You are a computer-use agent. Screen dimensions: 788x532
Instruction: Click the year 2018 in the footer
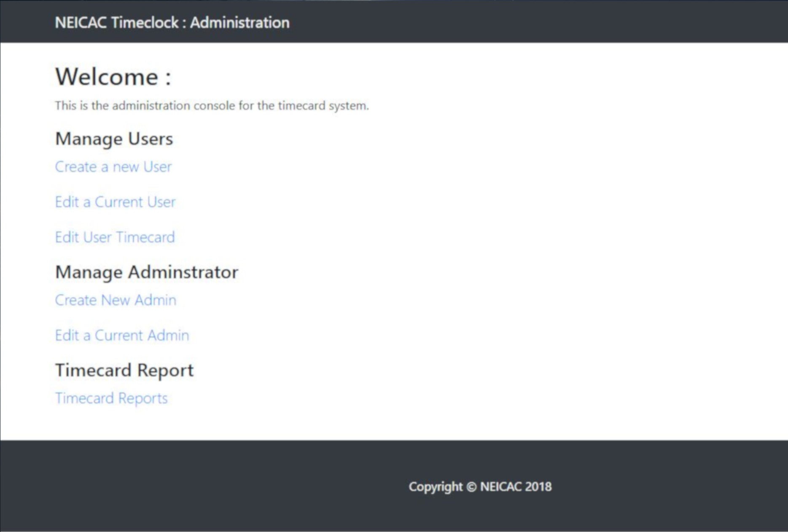pyautogui.click(x=538, y=487)
